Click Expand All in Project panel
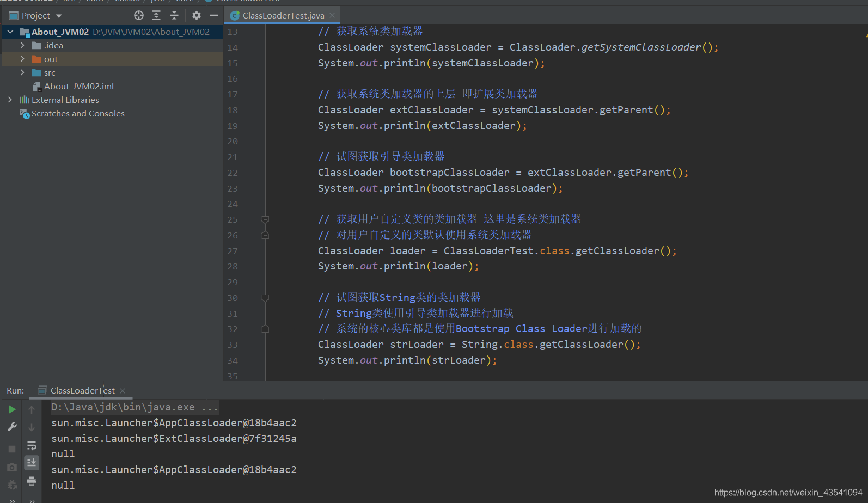Viewport: 868px width, 503px height. [x=156, y=15]
